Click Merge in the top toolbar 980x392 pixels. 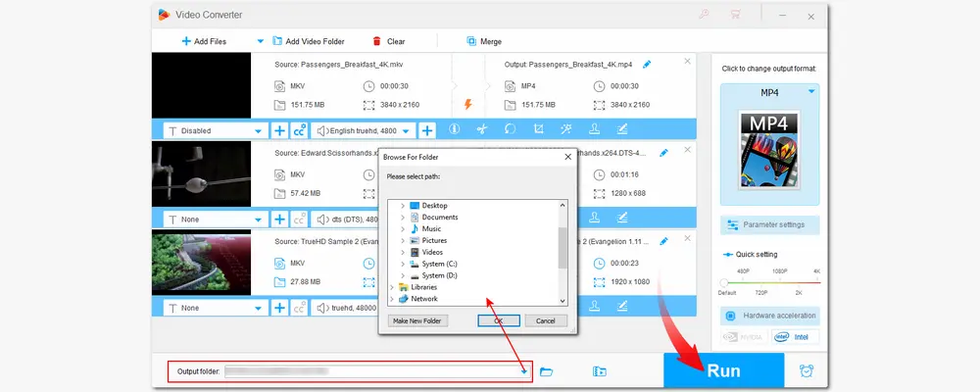tap(484, 41)
